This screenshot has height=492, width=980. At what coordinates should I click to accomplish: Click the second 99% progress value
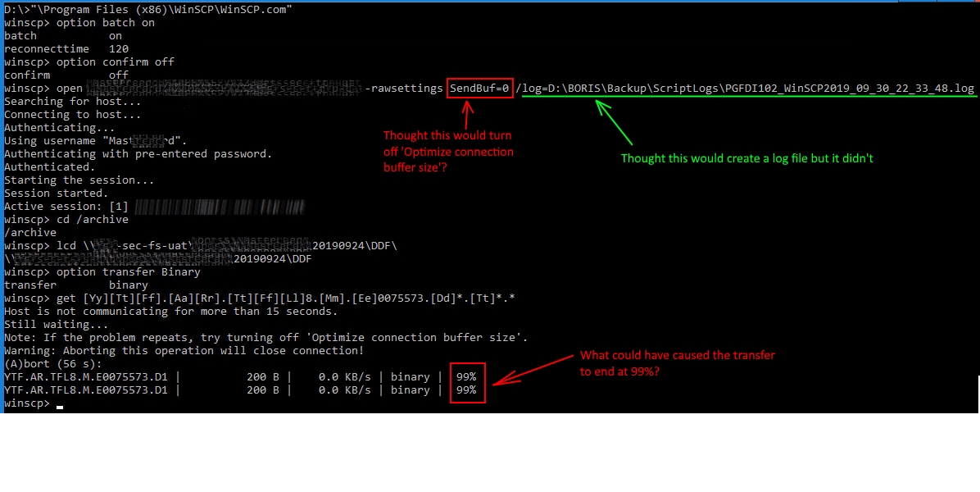click(x=466, y=390)
